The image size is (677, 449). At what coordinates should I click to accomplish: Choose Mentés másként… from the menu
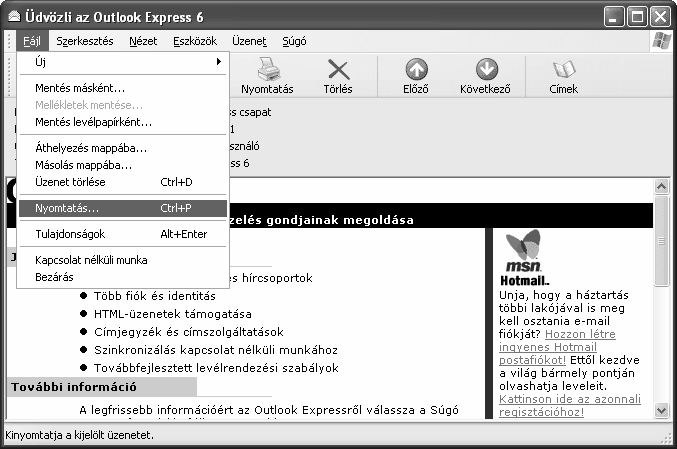(123, 88)
